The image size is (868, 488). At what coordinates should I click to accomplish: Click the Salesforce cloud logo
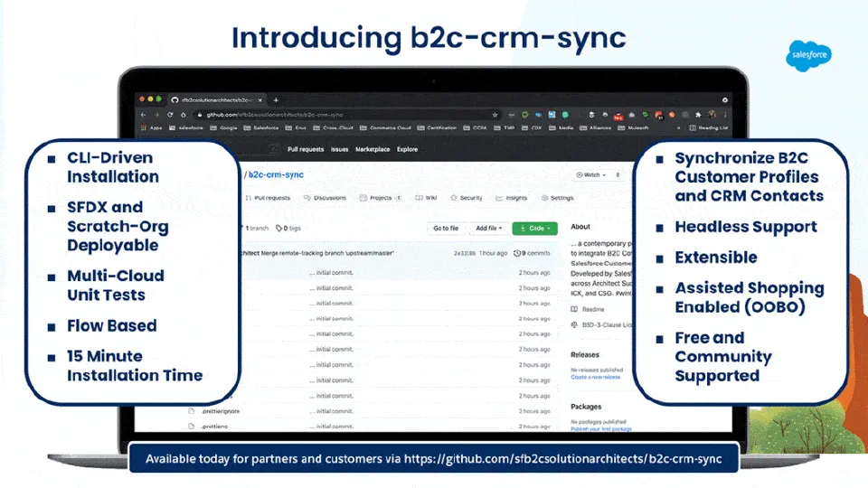tap(808, 56)
